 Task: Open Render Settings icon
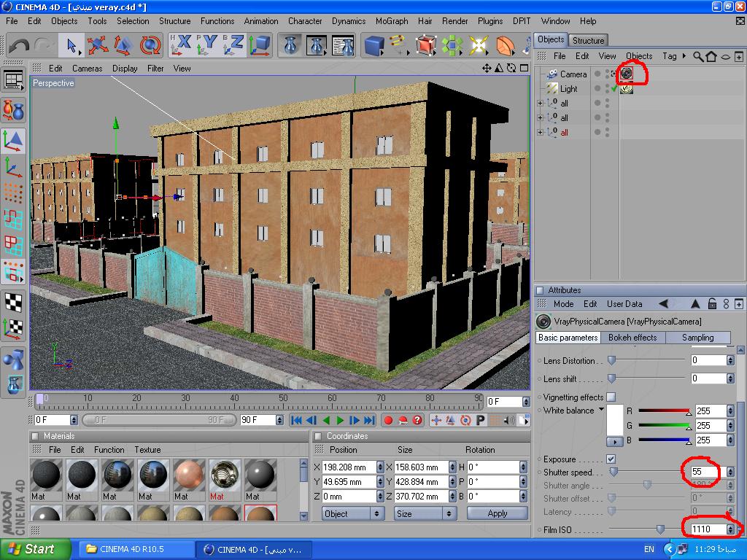(x=343, y=46)
